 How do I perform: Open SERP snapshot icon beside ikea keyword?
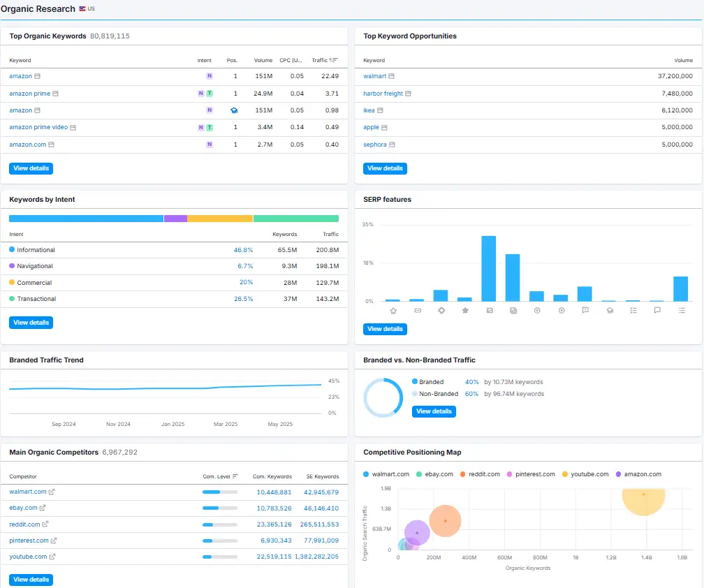(x=380, y=110)
